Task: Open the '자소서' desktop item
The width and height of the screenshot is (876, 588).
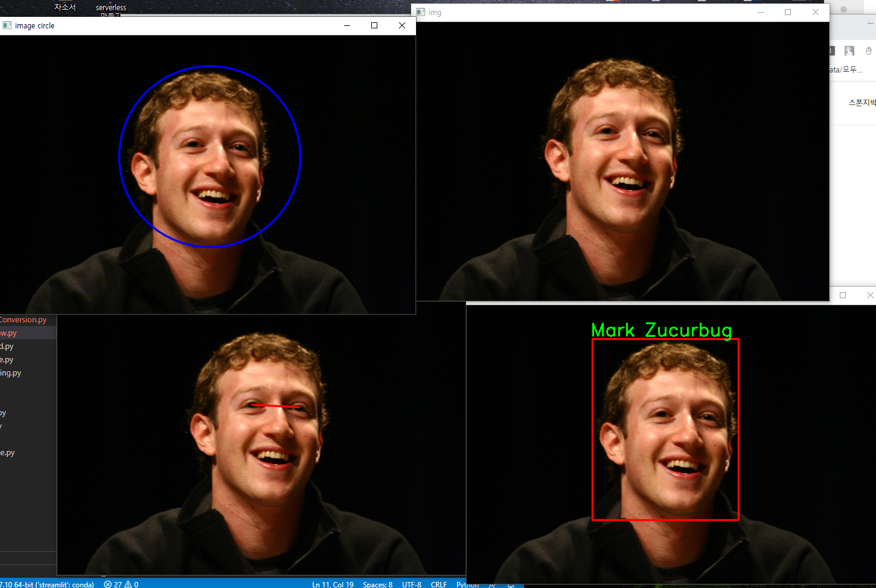Action: 65,7
